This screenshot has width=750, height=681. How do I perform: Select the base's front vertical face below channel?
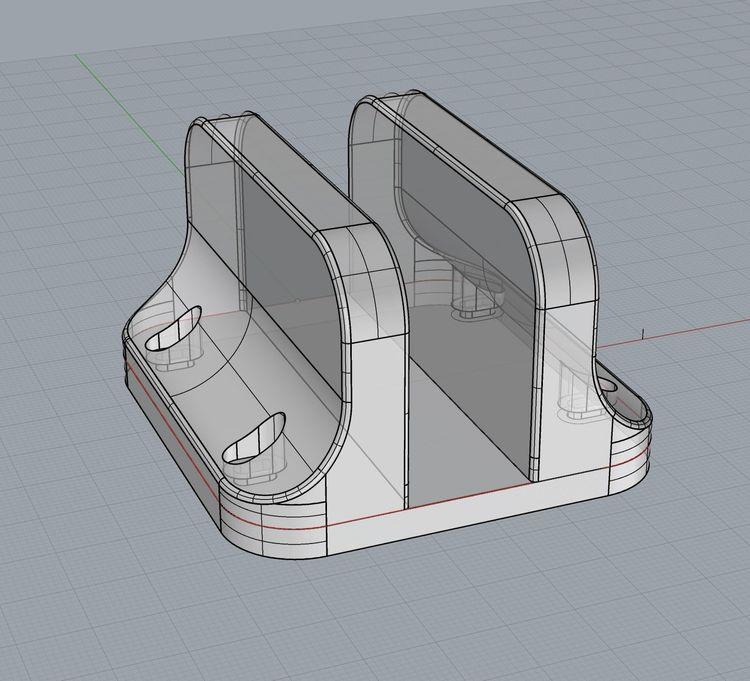point(470,525)
